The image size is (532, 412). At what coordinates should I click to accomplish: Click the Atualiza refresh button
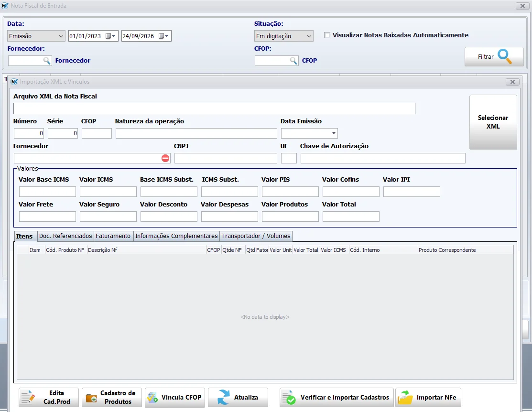pos(238,397)
